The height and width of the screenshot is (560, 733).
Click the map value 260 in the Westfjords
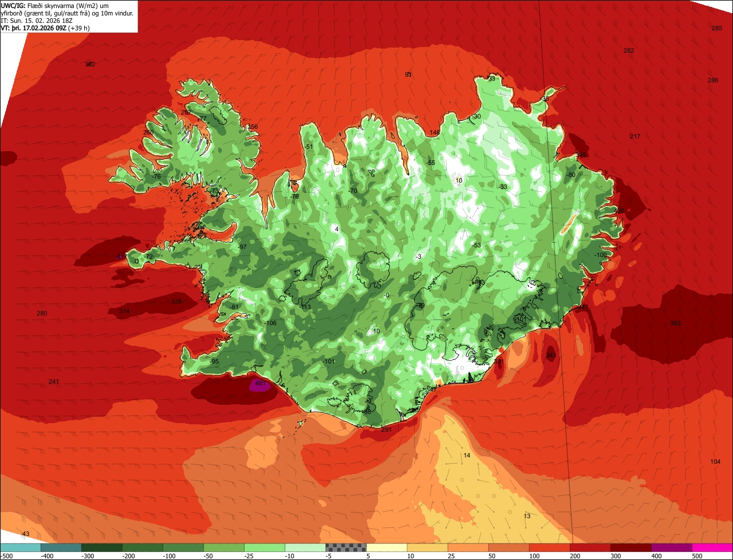148,132
